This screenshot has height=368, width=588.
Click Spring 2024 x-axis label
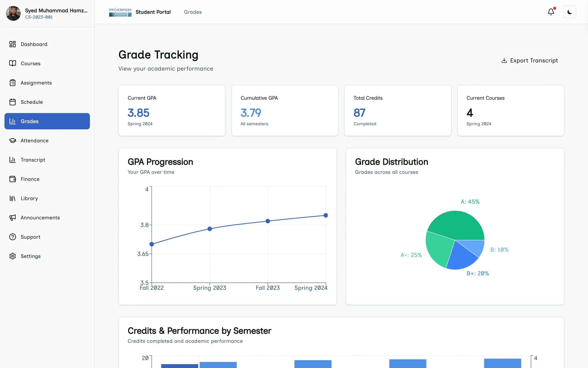click(x=311, y=288)
